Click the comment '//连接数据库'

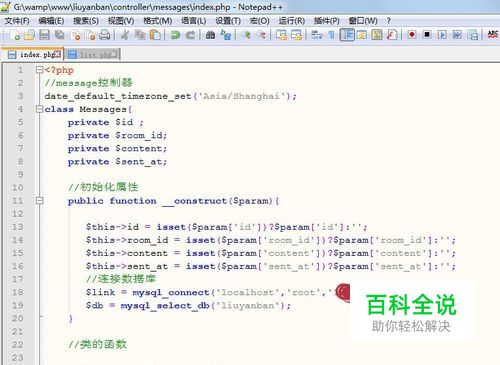click(121, 279)
